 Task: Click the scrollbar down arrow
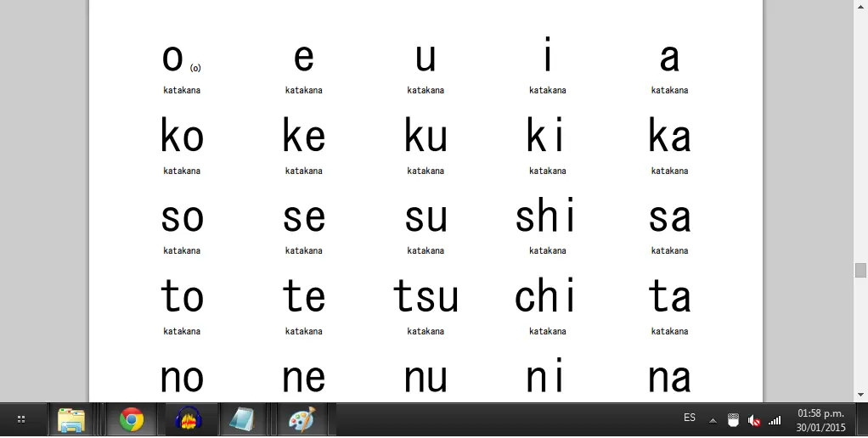coord(860,395)
